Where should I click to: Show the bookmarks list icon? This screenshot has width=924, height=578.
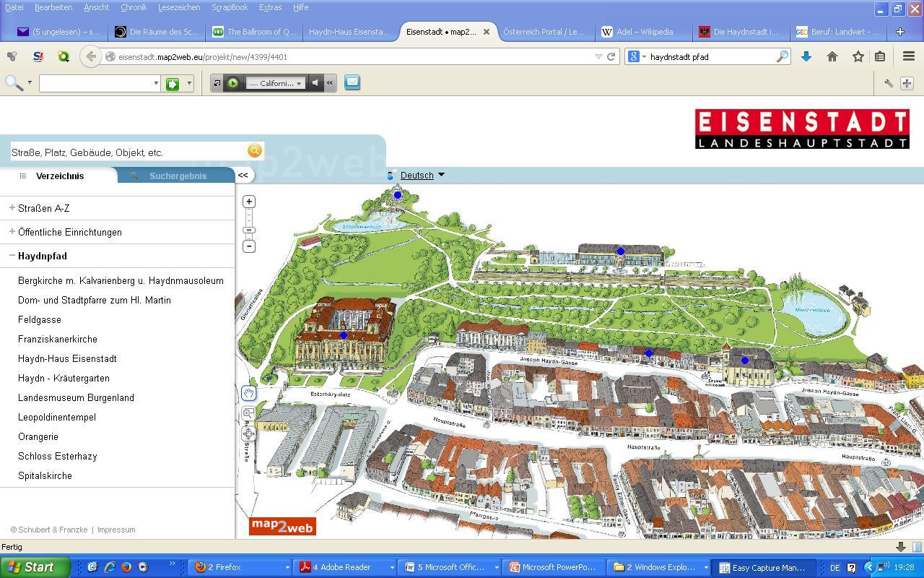coord(880,56)
